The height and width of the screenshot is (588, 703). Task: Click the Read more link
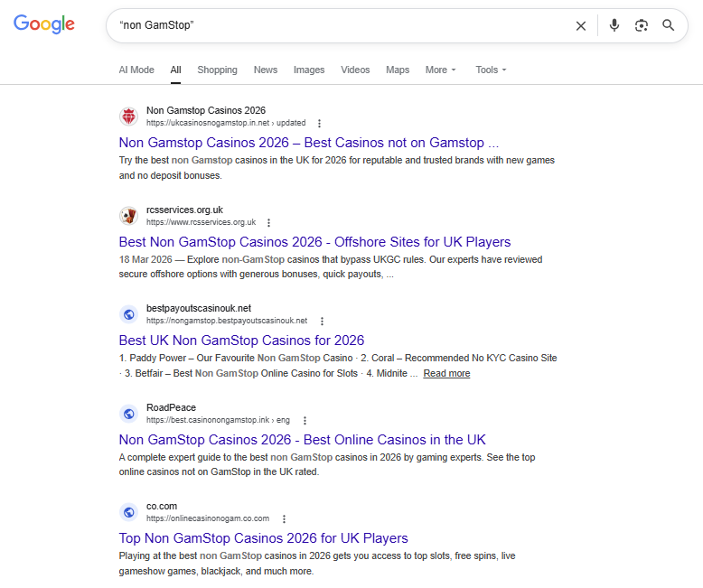coord(446,373)
